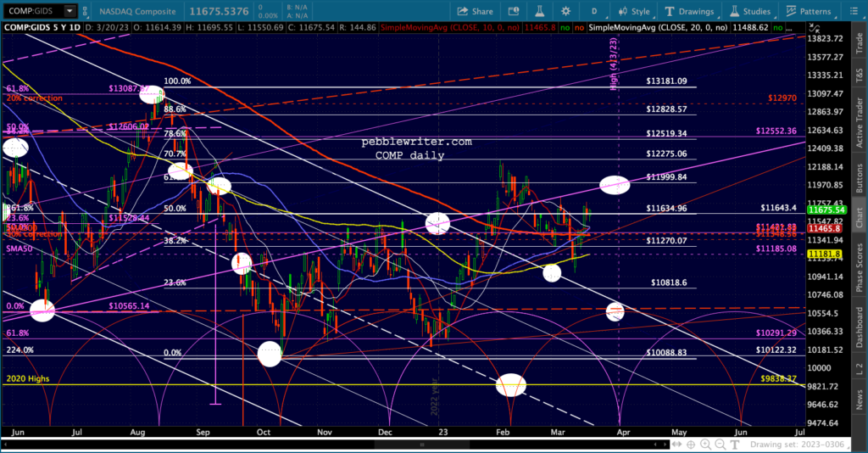
Task: Click the zoom out magnifier icon
Action: 720,445
